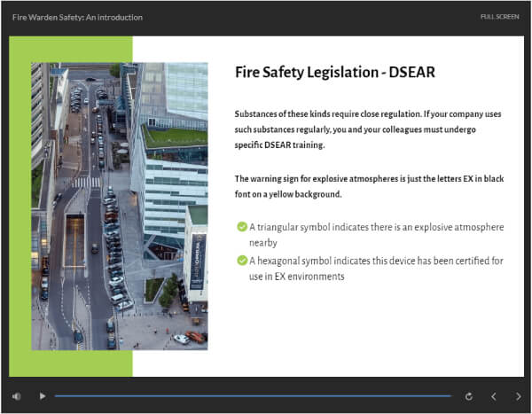
Task: Click the 'The warning sign for explosive atmospheres' paragraph
Action: click(x=369, y=186)
